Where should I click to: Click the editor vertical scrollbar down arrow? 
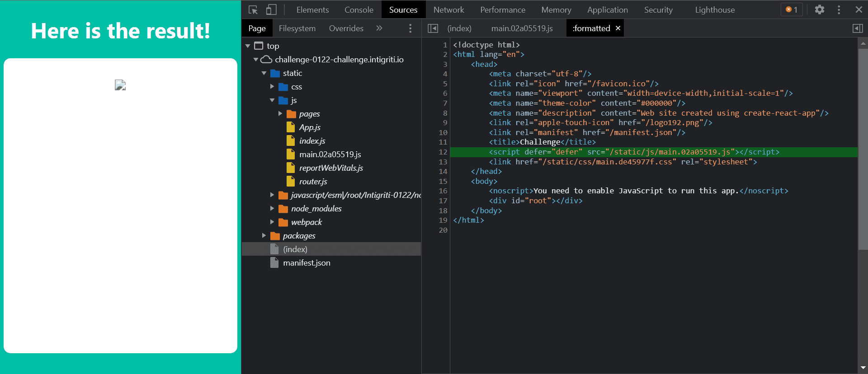pos(863,368)
